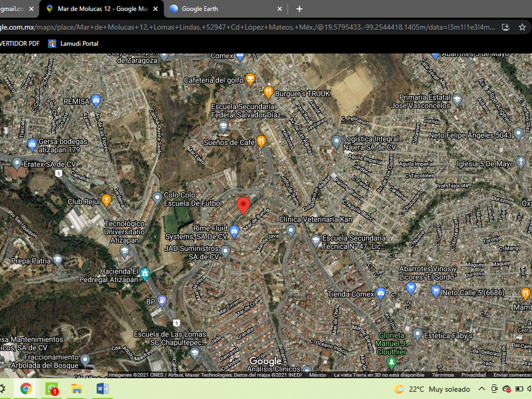Click the México link in map footer
This screenshot has height=399, width=532.
317,375
